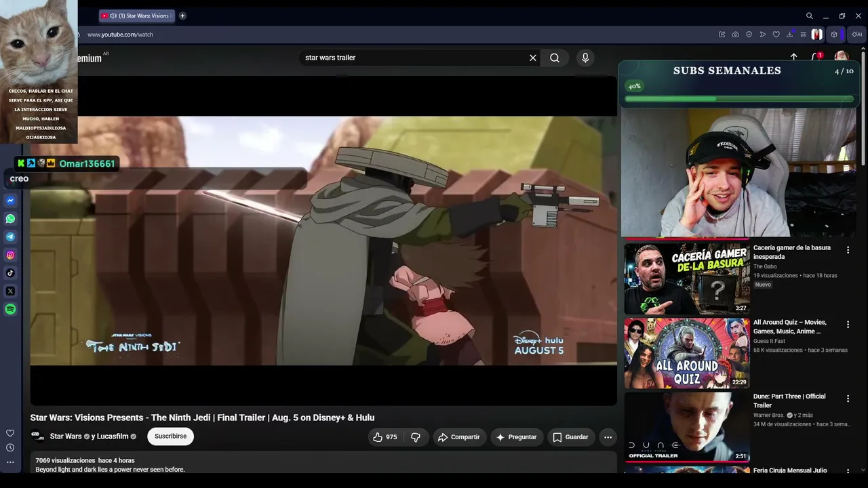
Task: Open options menu for 'Feria Ciruja Mensual' video
Action: (848, 470)
